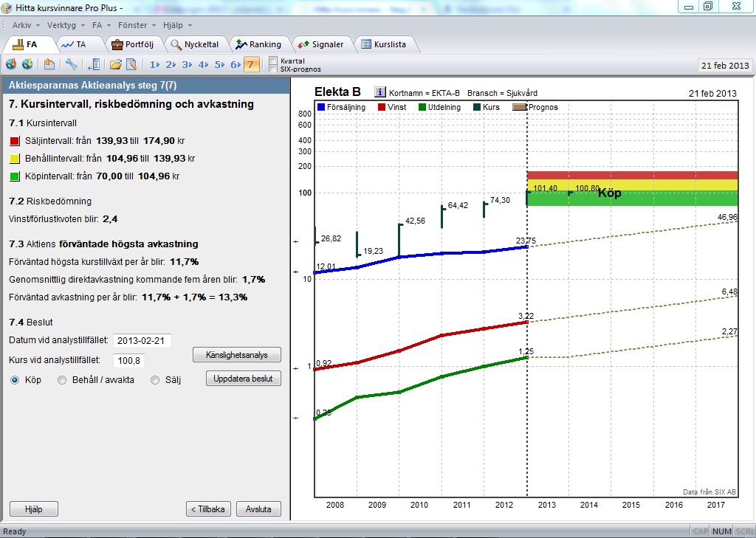Viewport: 756px width, 538px height.
Task: Switch to the Kurslista tab
Action: pyautogui.click(x=384, y=44)
